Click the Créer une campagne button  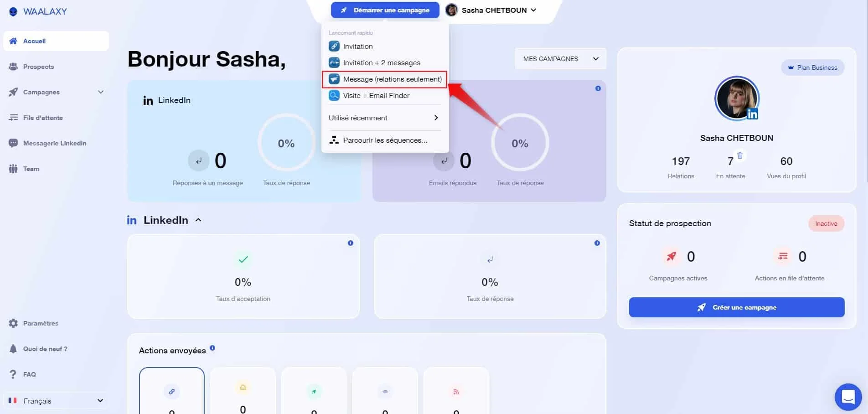[737, 307]
